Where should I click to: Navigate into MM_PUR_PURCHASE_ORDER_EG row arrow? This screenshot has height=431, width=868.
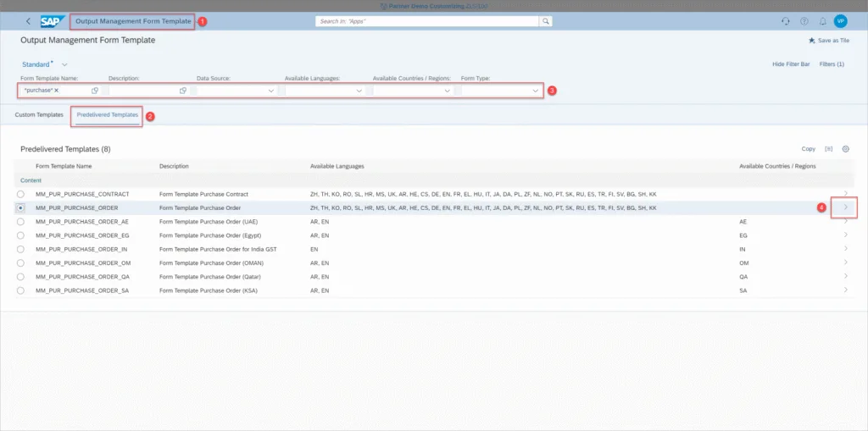click(x=845, y=235)
